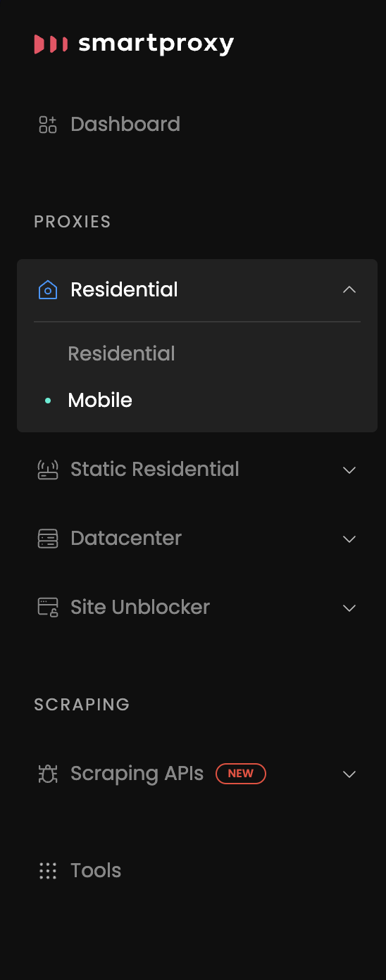
Task: Expand the Scraping APIs chevron
Action: [349, 774]
